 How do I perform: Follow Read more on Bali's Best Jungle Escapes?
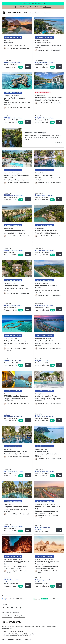[x=58, y=142]
